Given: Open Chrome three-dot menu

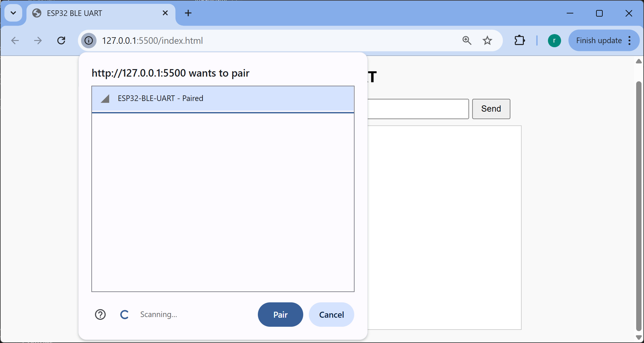Looking at the screenshot, I should pos(630,41).
